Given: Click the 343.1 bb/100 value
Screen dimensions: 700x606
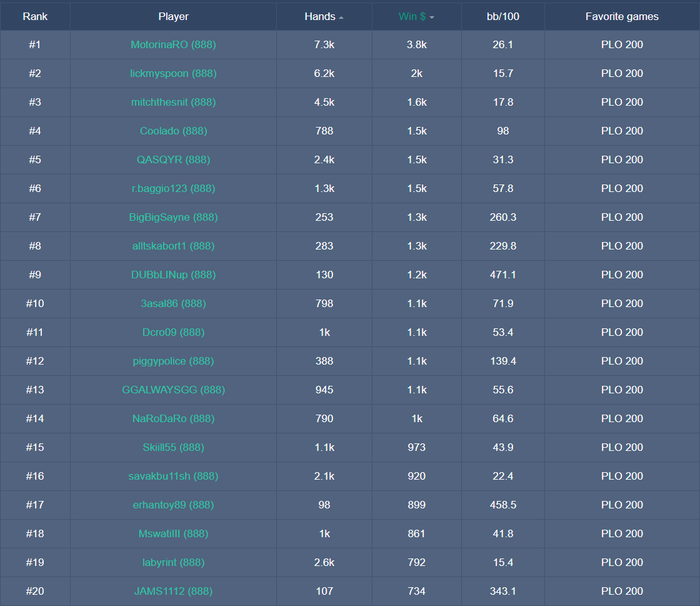Looking at the screenshot, I should pyautogui.click(x=503, y=591).
